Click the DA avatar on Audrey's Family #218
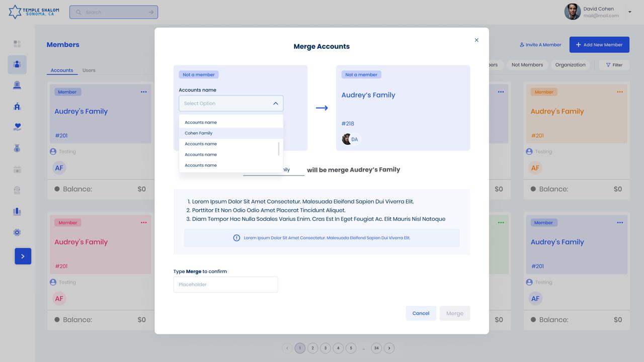 pyautogui.click(x=355, y=139)
